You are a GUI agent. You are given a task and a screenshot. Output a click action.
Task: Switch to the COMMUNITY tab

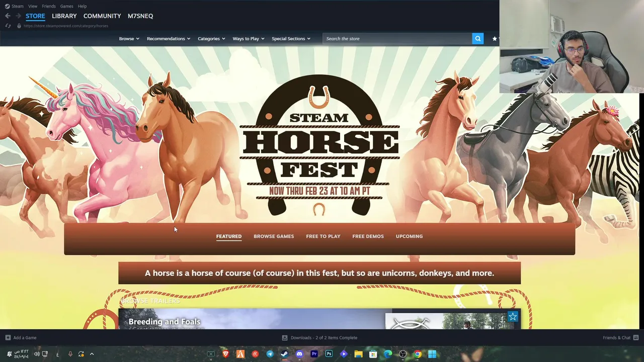(102, 16)
